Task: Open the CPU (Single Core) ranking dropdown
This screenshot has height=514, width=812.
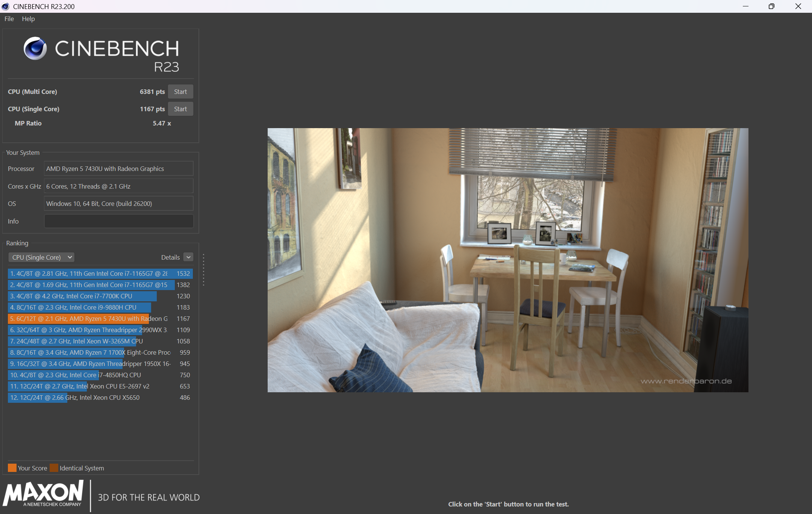Action: point(41,257)
